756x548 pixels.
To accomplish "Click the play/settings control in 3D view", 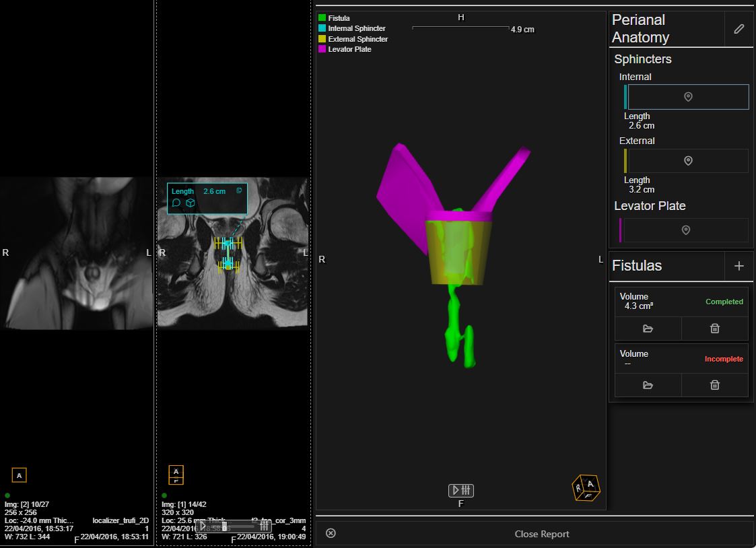I will point(461,490).
